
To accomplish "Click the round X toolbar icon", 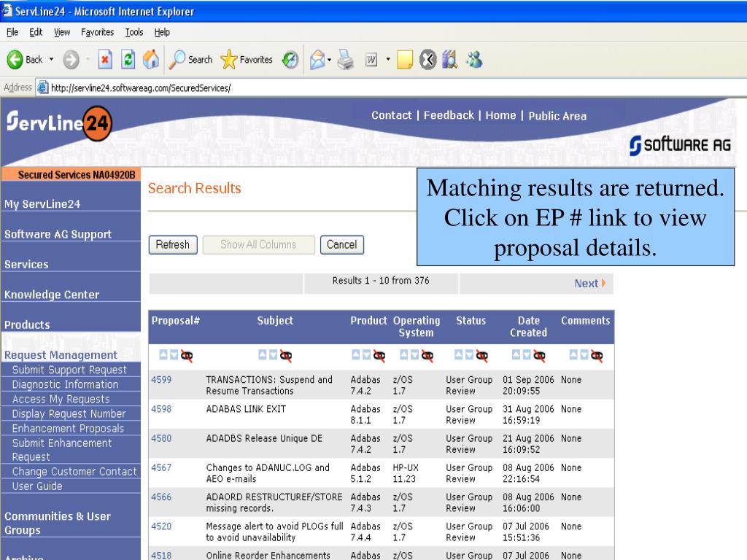I will coord(427,60).
